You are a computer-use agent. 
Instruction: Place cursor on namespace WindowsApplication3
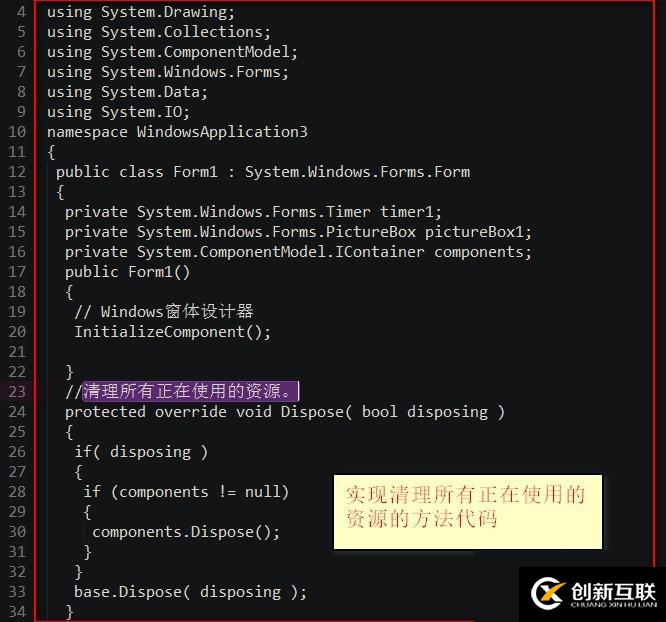pos(177,132)
